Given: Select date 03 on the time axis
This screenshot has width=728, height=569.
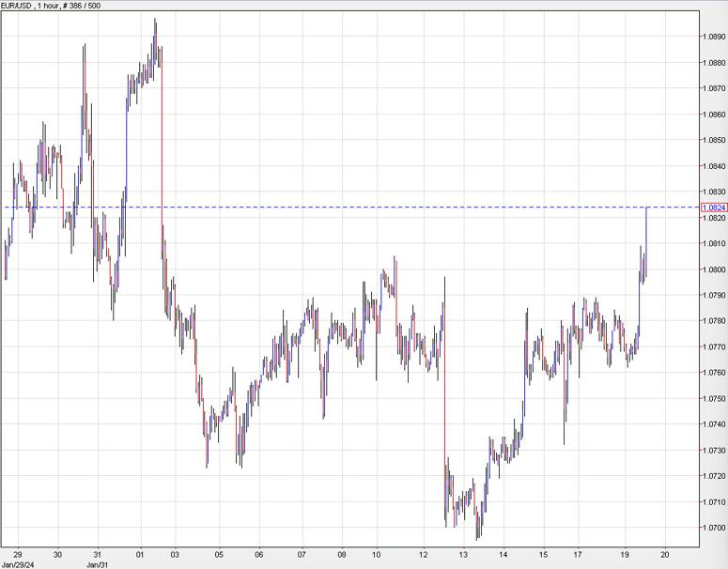Looking at the screenshot, I should (x=175, y=555).
